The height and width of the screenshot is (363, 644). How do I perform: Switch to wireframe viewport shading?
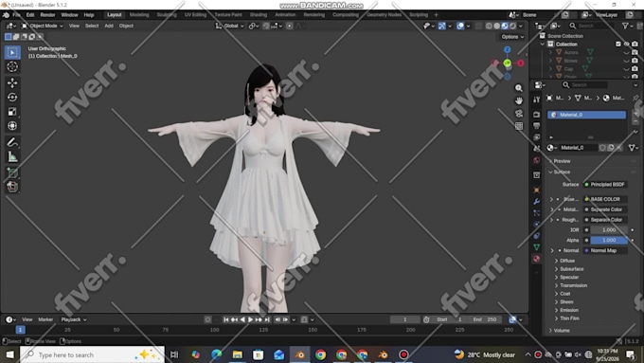pyautogui.click(x=489, y=26)
